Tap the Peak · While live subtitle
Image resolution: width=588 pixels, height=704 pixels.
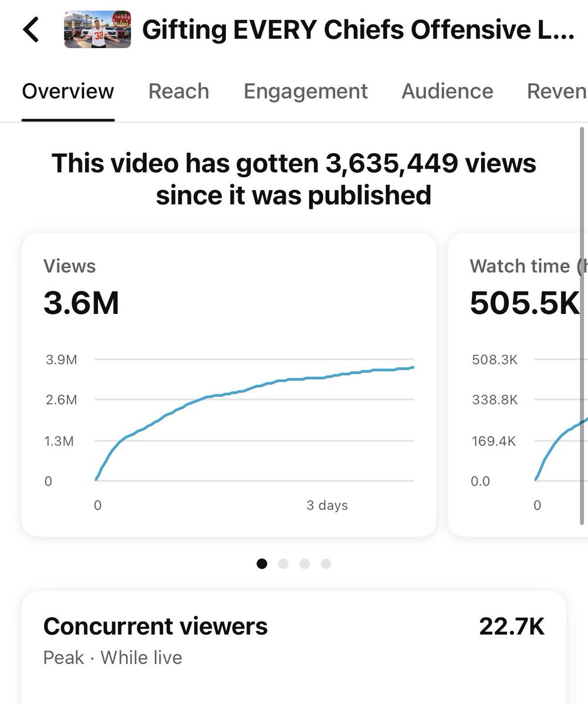click(113, 658)
